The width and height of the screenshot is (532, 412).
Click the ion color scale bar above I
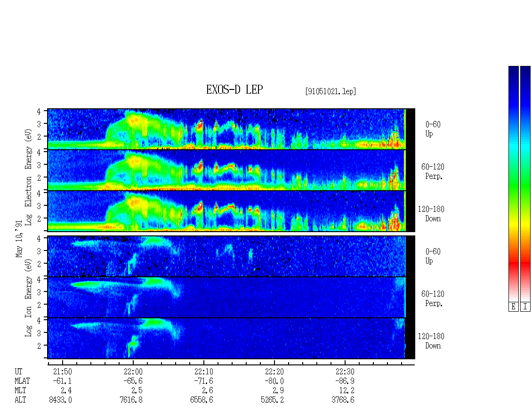click(x=525, y=184)
